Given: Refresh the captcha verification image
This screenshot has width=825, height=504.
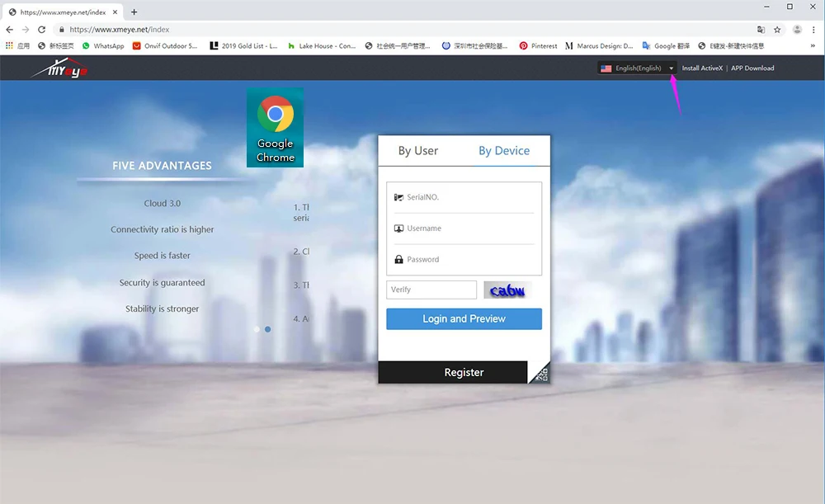Looking at the screenshot, I should 507,290.
